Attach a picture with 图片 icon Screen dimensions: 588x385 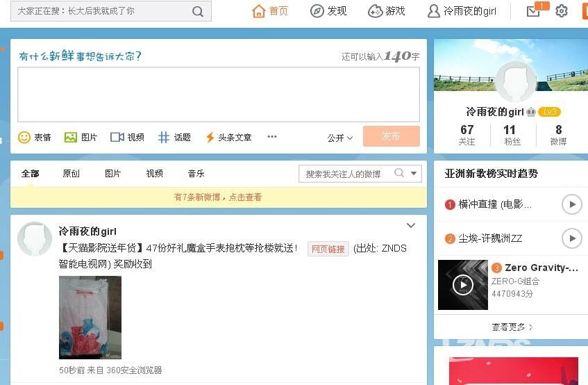click(81, 138)
